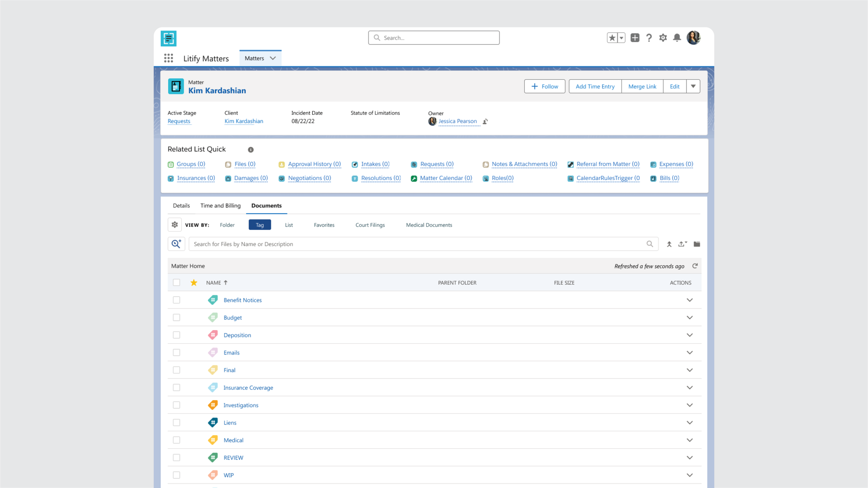Refresh the Matter Home file list
This screenshot has height=488, width=868.
[695, 266]
